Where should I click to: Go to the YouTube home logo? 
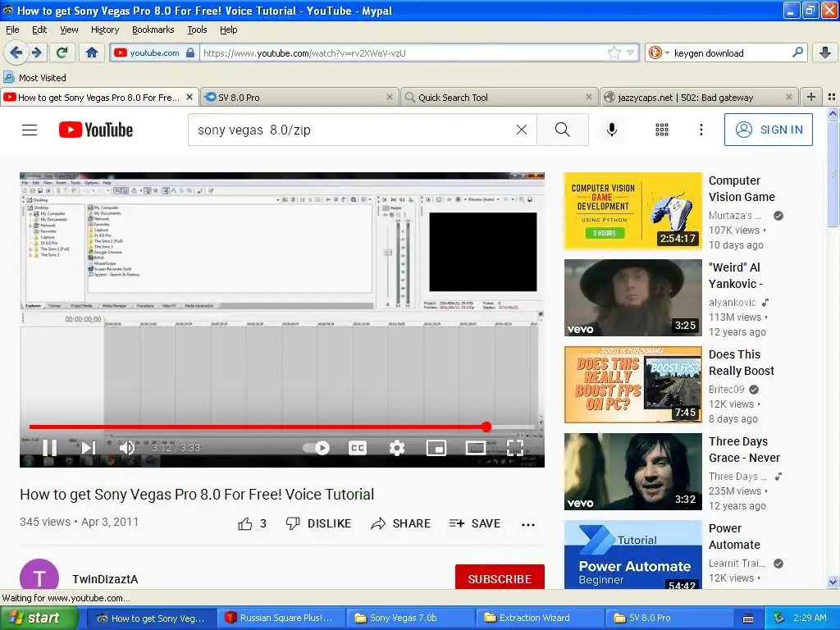point(96,130)
